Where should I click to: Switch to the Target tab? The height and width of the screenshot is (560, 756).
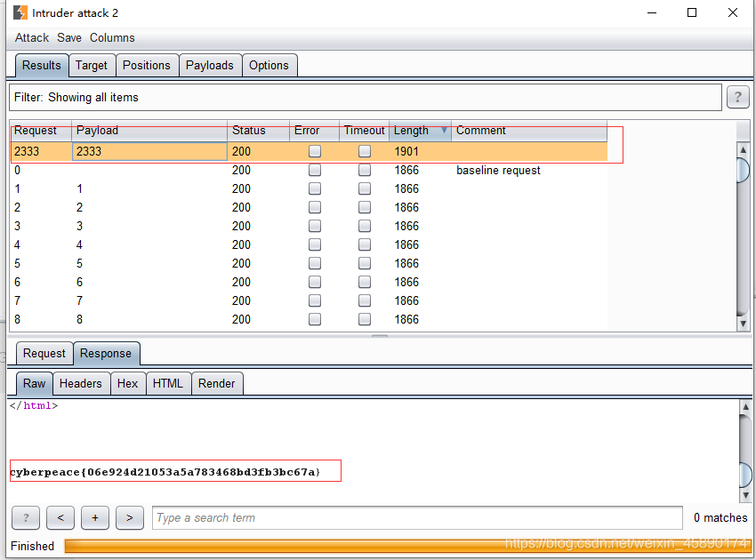[x=92, y=66]
